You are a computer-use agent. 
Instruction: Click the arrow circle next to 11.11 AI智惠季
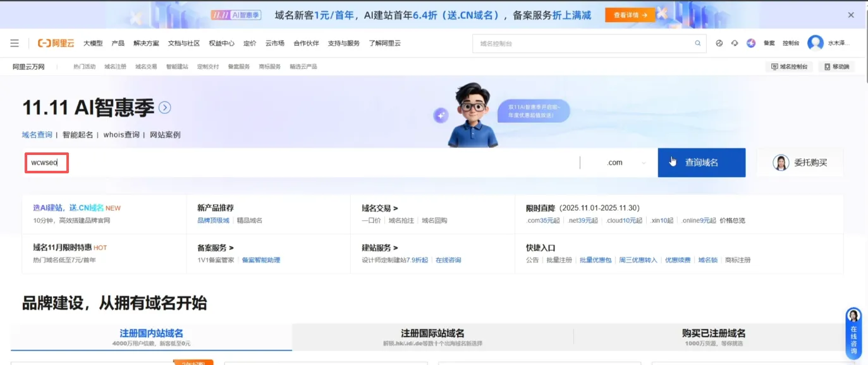165,108
